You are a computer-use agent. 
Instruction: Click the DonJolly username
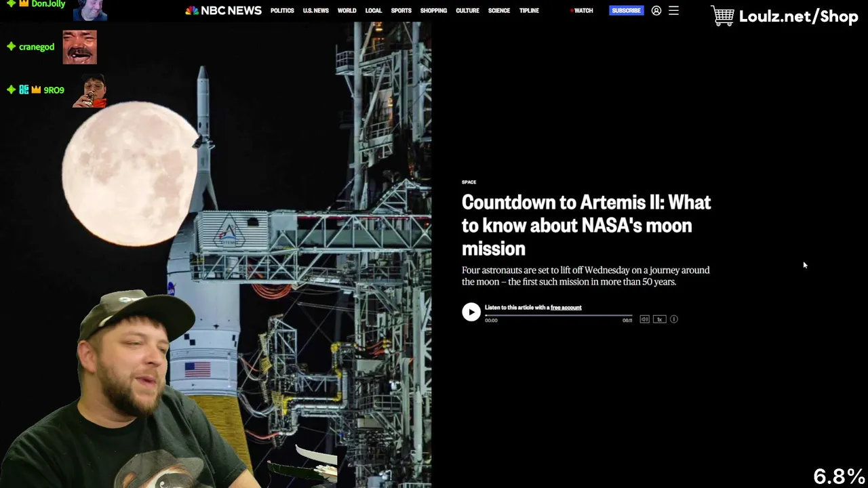click(x=48, y=4)
